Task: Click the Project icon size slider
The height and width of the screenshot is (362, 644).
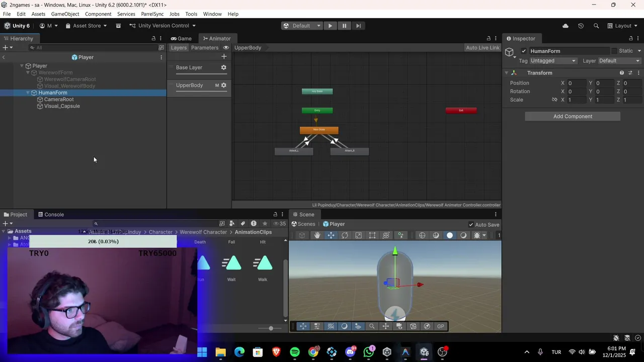Action: pos(271,328)
